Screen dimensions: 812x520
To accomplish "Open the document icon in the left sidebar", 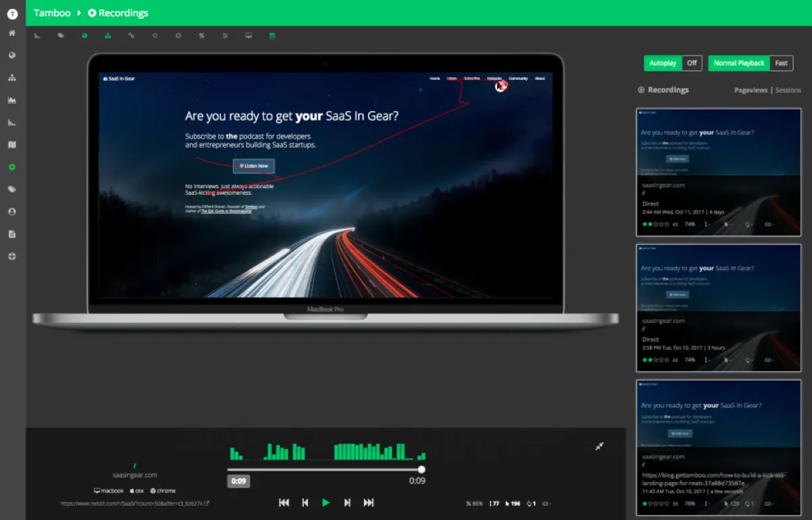I will coord(12,234).
